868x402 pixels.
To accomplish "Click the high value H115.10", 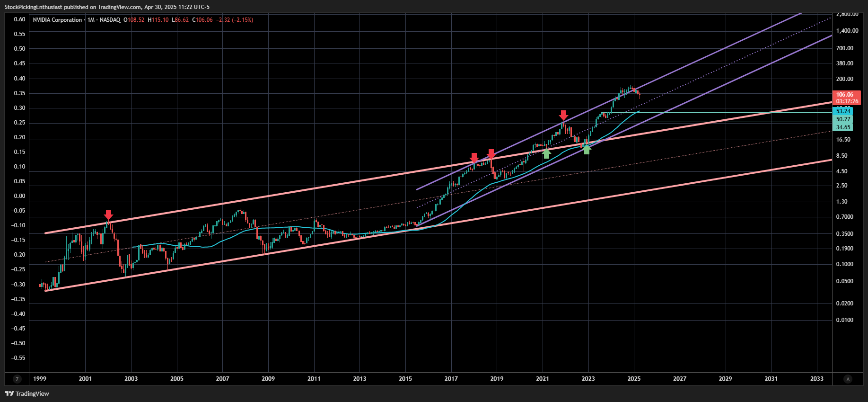I will click(158, 20).
